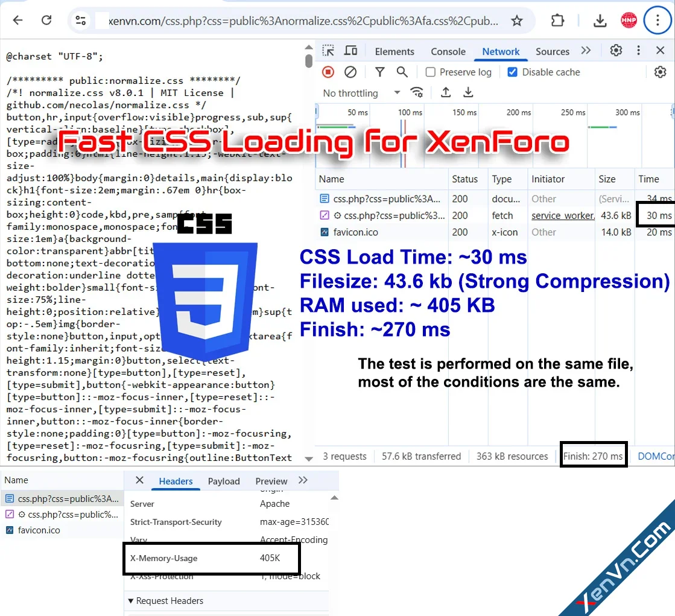Select css.php fetch item in lower Name list

(62, 515)
